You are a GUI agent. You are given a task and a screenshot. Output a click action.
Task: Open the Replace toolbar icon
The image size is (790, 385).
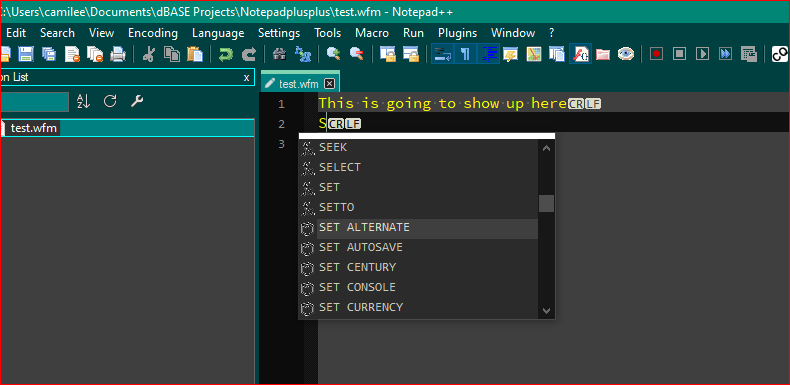pos(303,54)
